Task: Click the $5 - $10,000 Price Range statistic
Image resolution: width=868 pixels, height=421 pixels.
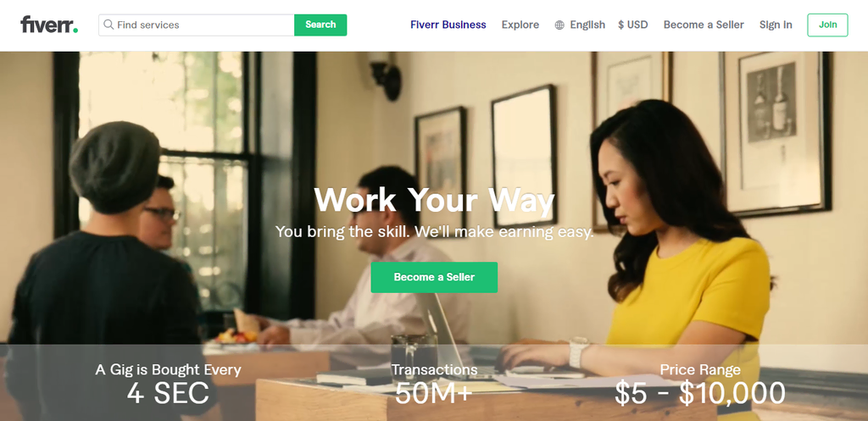Action: tap(699, 393)
